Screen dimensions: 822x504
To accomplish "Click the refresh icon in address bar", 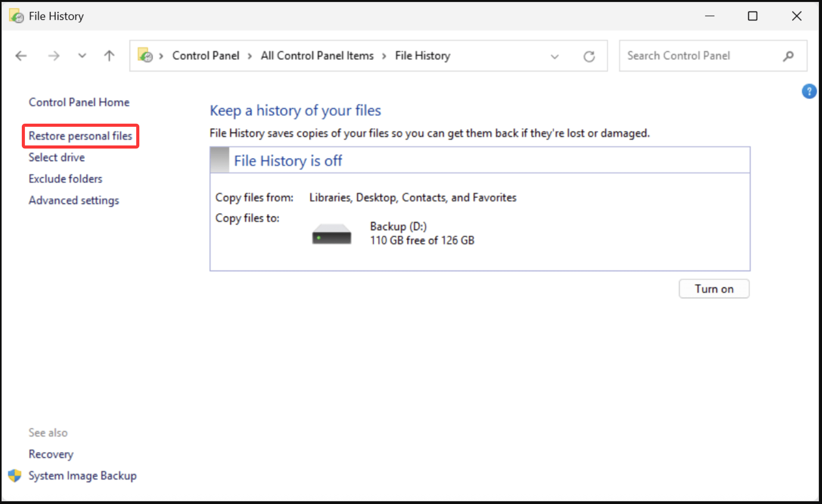I will tap(590, 56).
